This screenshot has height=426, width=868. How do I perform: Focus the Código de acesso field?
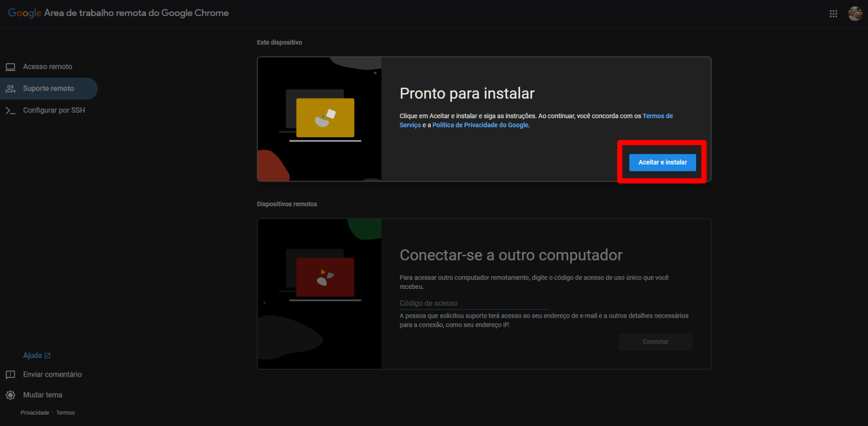(474, 303)
